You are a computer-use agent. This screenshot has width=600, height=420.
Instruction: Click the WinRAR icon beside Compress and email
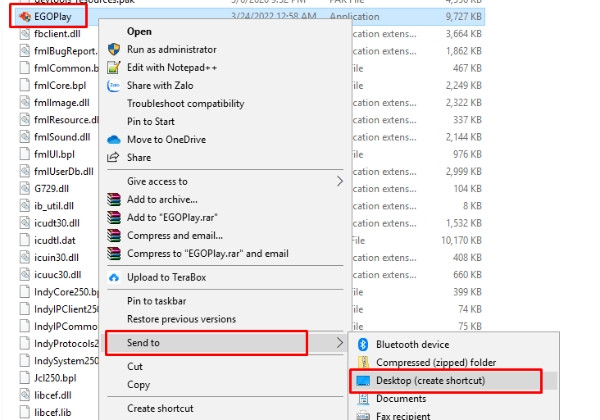[x=114, y=235]
